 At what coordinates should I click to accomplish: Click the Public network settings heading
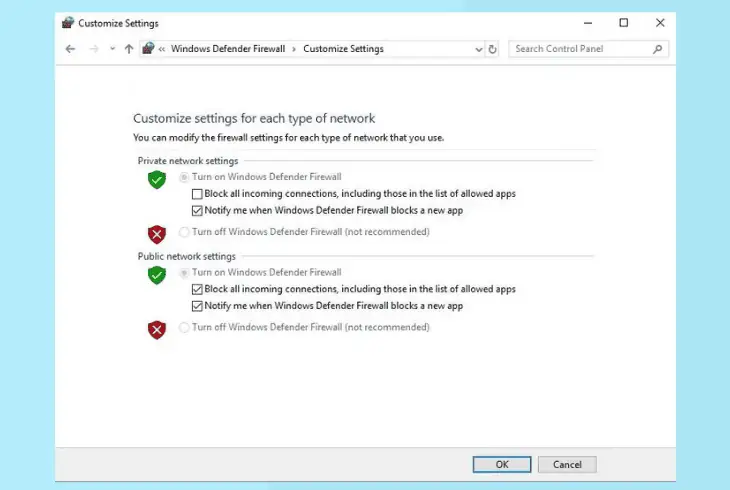click(187, 256)
